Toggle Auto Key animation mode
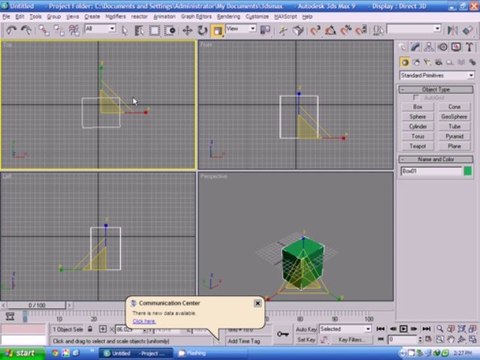480x360 pixels. pos(306,329)
